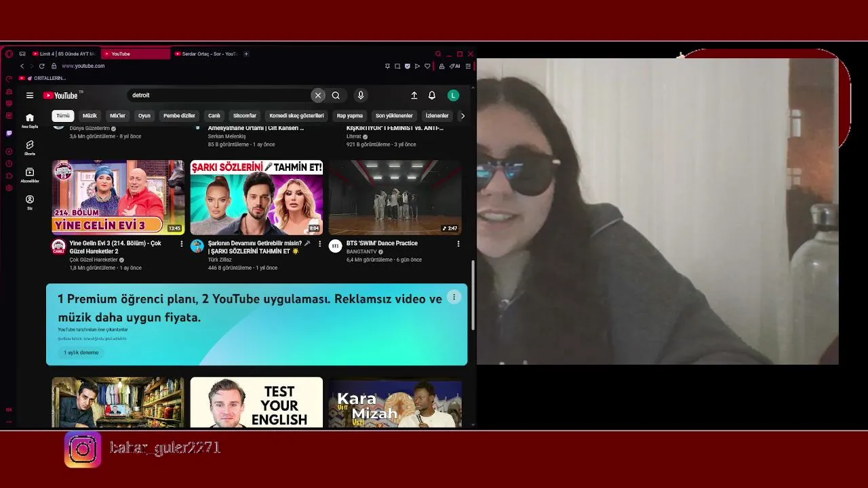868x488 pixels.
Task: Open Shorts in the sidebar
Action: pos(30,148)
